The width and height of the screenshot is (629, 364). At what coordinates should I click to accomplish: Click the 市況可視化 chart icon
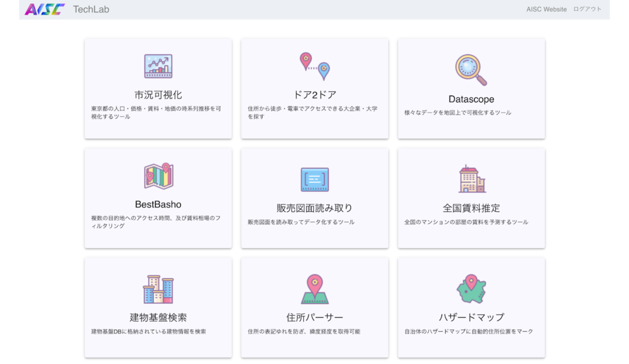point(158,66)
